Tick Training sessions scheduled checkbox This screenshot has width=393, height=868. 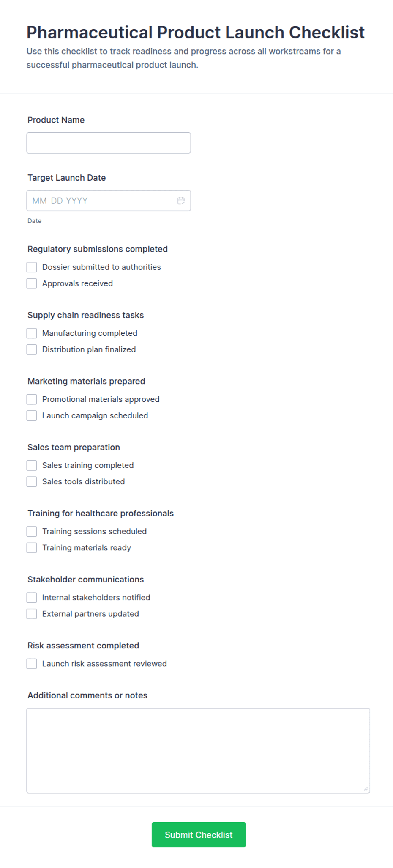32,531
